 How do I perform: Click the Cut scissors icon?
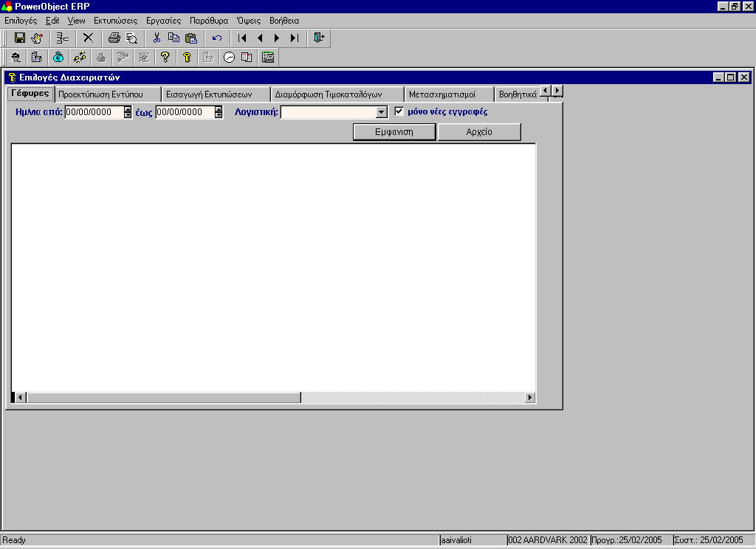pos(157,38)
